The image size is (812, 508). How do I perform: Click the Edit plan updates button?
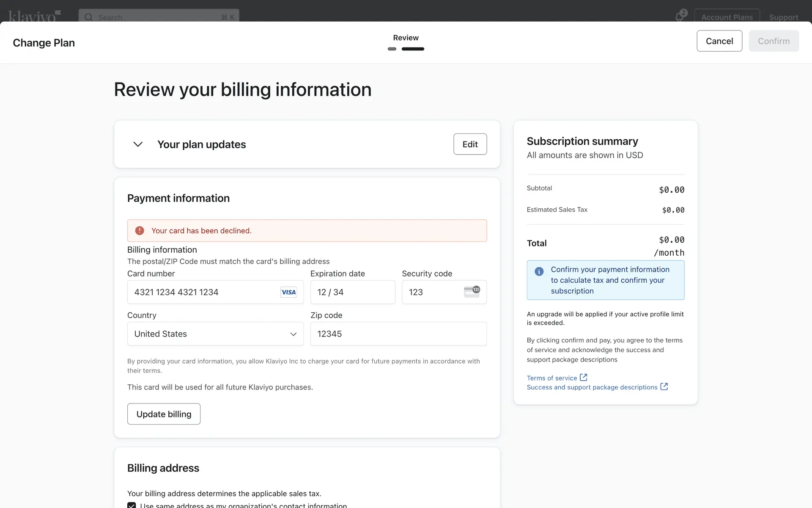click(x=470, y=144)
